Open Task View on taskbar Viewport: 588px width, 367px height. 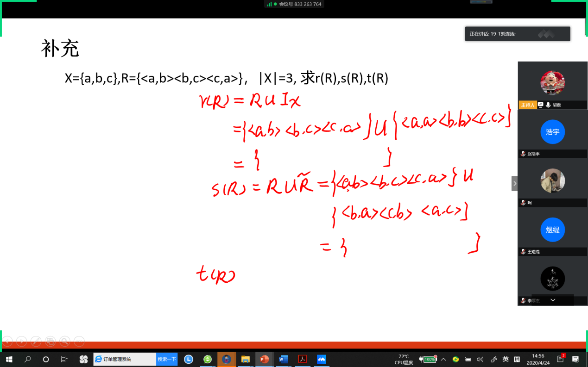tap(64, 359)
